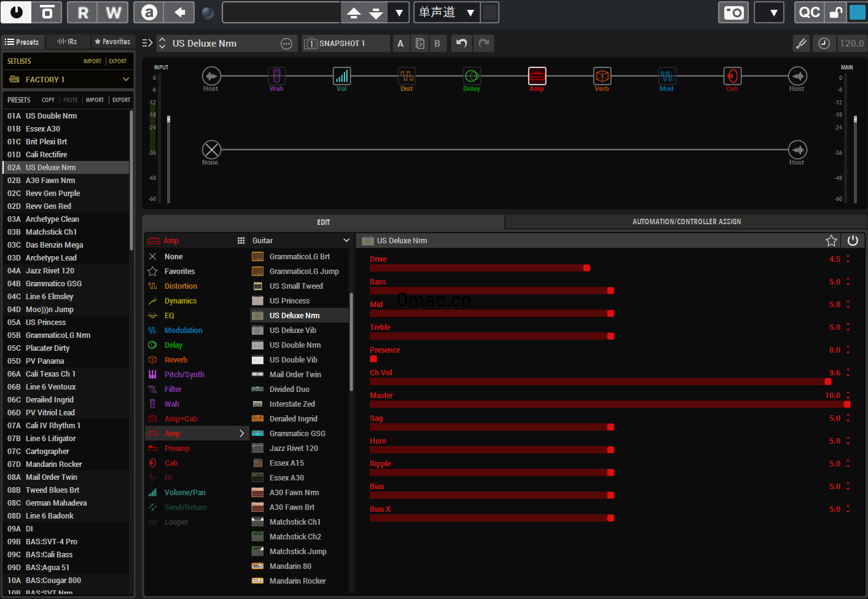Screen dimensions: 868x599
Task: Adjust the Master value stepper
Action: coord(848,396)
